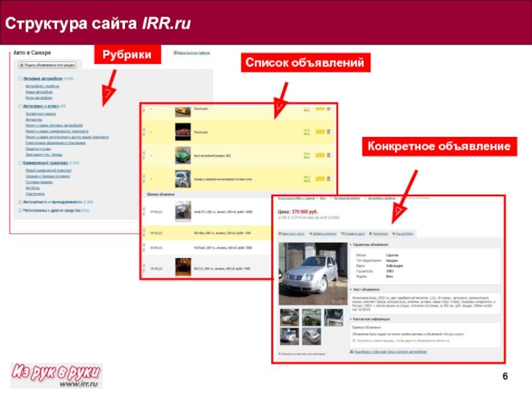This screenshot has width=532, height=399.
Task: Follow the Авто breadcrumb link
Action: click(x=323, y=198)
